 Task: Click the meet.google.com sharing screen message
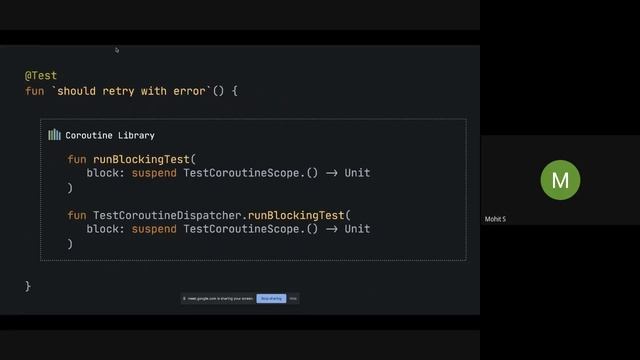tap(220, 299)
